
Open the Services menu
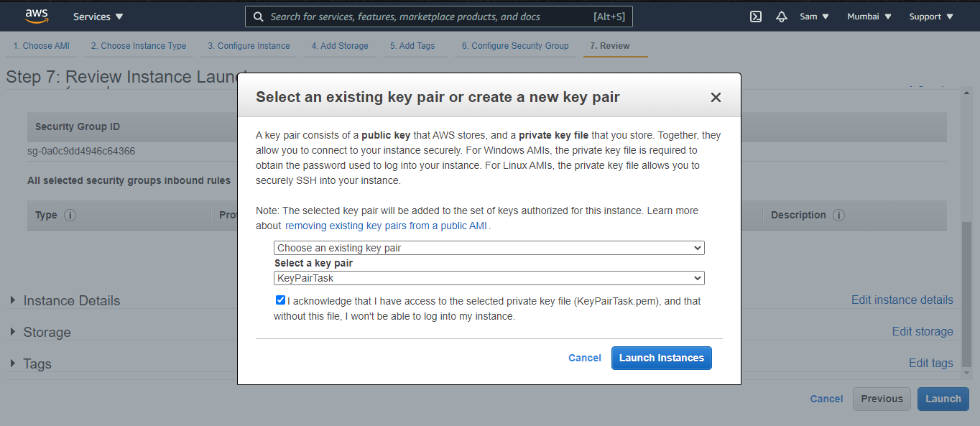97,16
